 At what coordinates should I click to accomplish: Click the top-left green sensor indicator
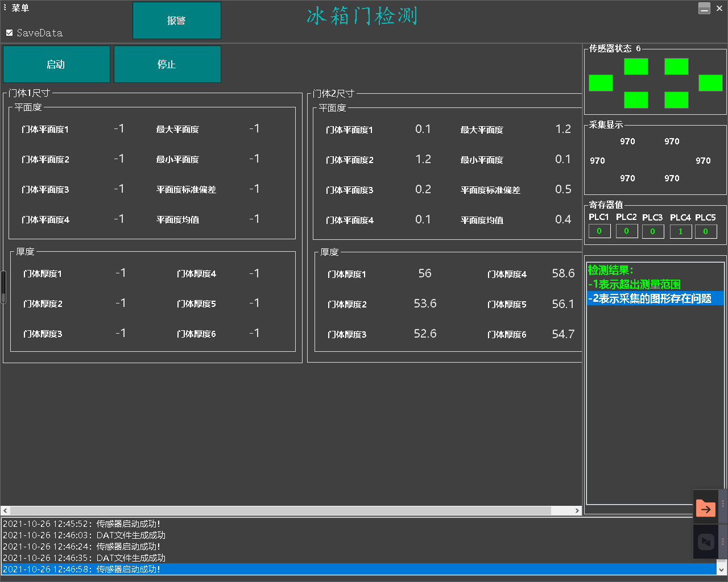point(636,66)
